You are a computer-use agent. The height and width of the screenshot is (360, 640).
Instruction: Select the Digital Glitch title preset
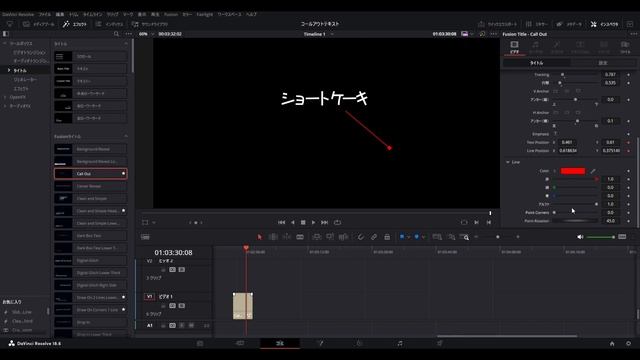coord(91,260)
